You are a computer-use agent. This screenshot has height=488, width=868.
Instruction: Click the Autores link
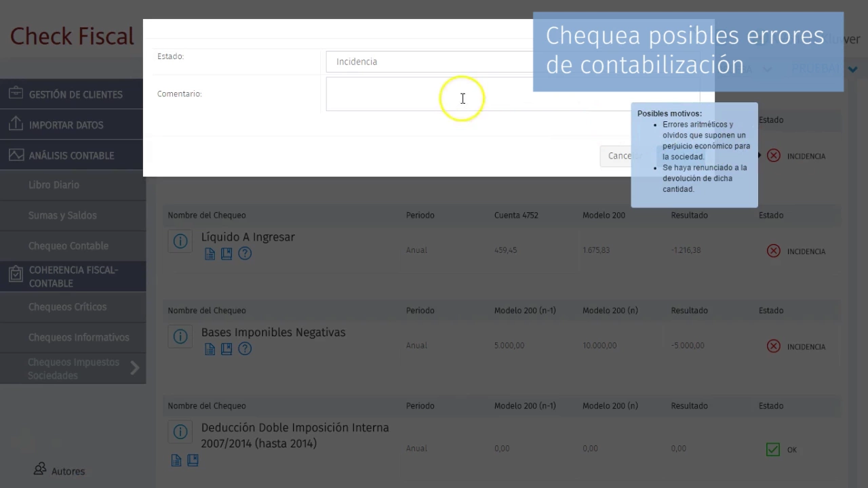(x=68, y=471)
